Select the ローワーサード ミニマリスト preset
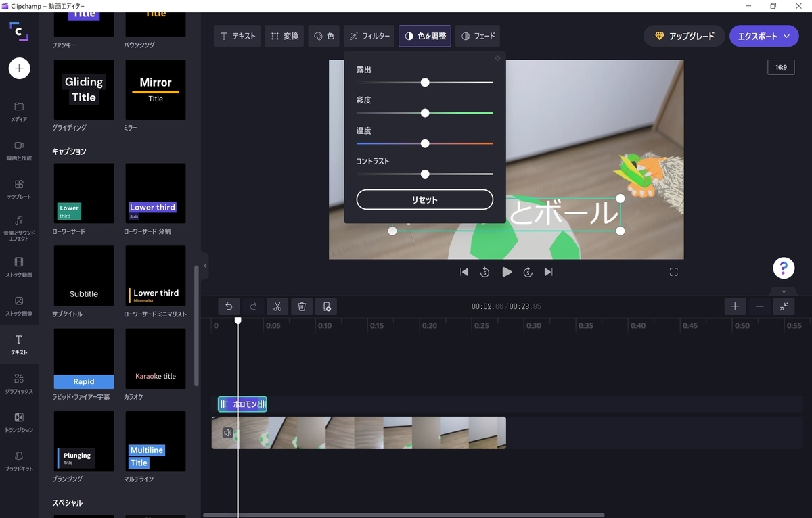This screenshot has width=812, height=518. [156, 276]
